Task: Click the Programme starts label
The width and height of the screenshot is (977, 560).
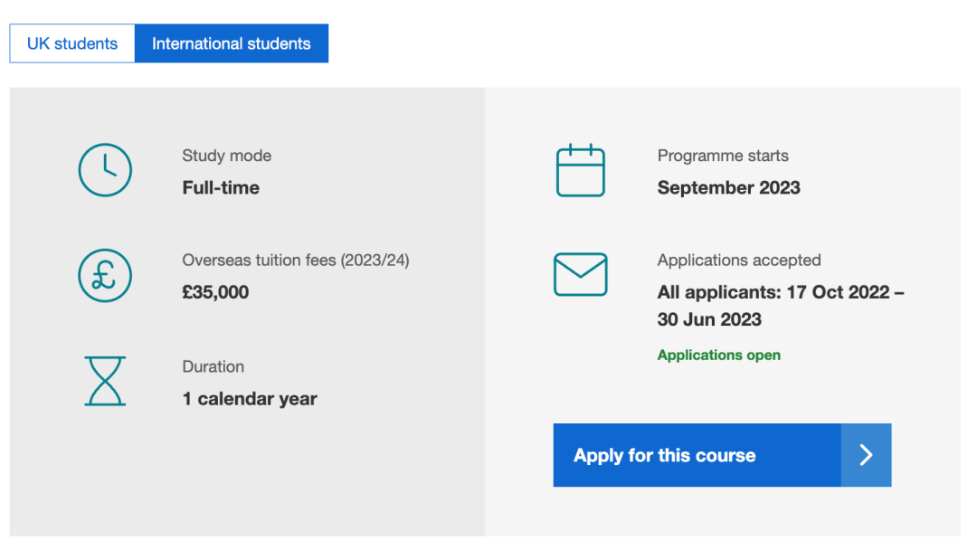Action: pyautogui.click(x=723, y=156)
